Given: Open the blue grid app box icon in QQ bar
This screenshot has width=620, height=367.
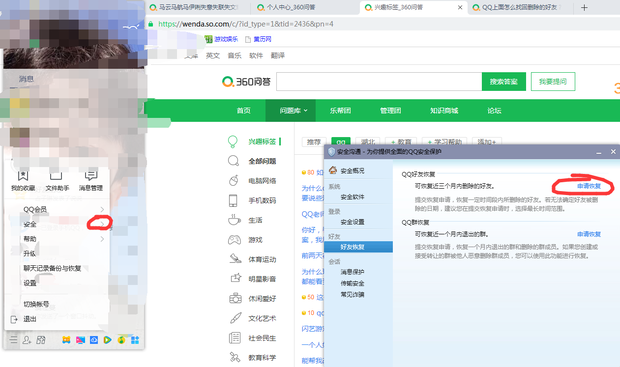Looking at the screenshot, I should (135, 340).
